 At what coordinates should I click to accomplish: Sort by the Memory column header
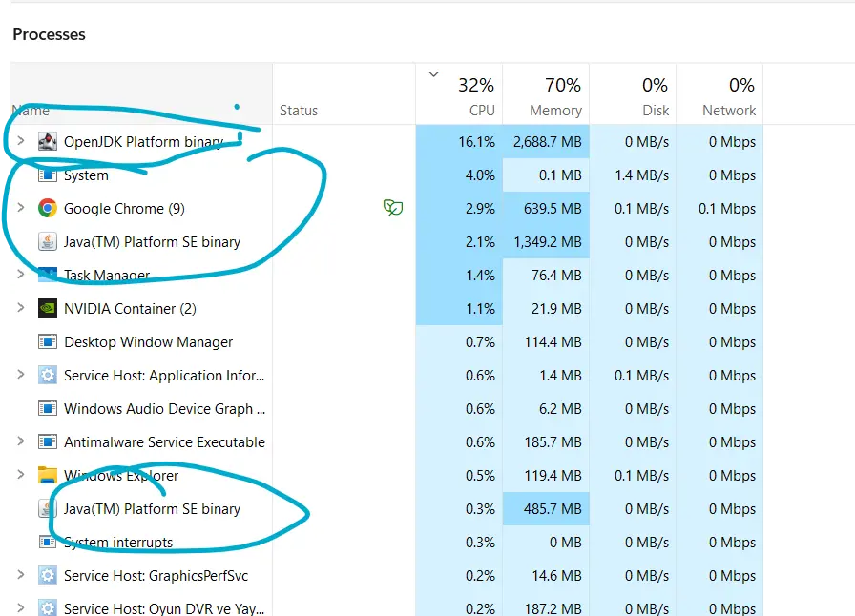coord(546,94)
